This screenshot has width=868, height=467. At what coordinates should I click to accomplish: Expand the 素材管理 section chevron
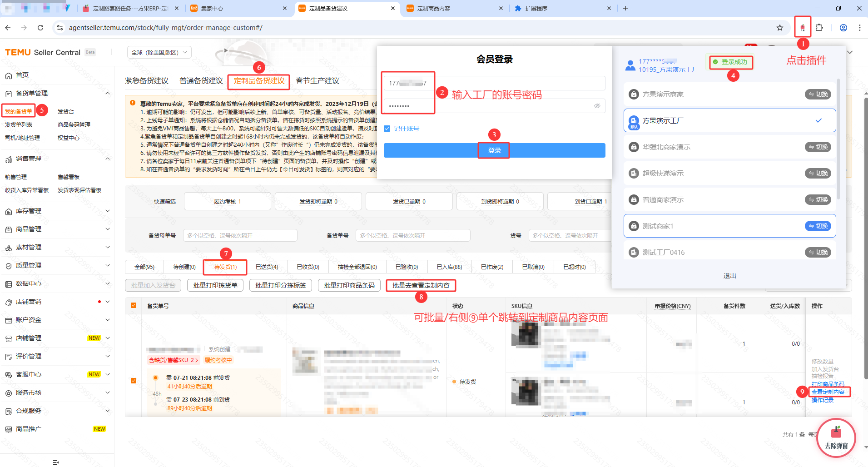point(108,248)
